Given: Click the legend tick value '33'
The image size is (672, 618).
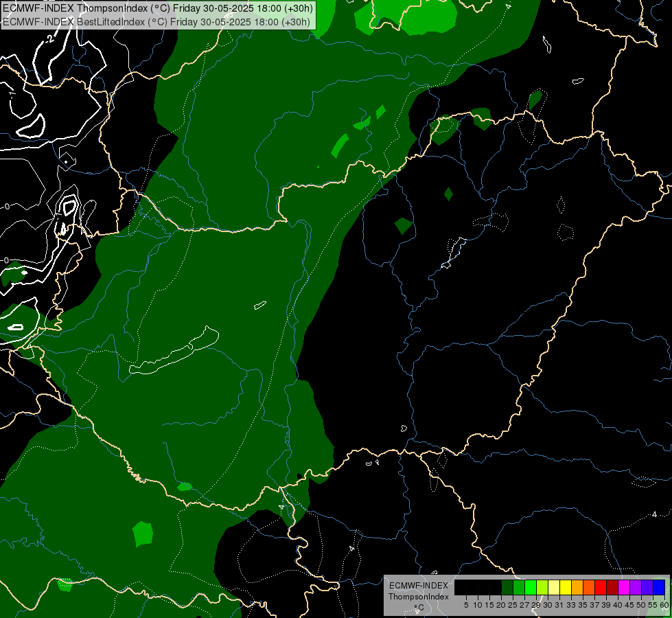Looking at the screenshot, I should pyautogui.click(x=571, y=605).
